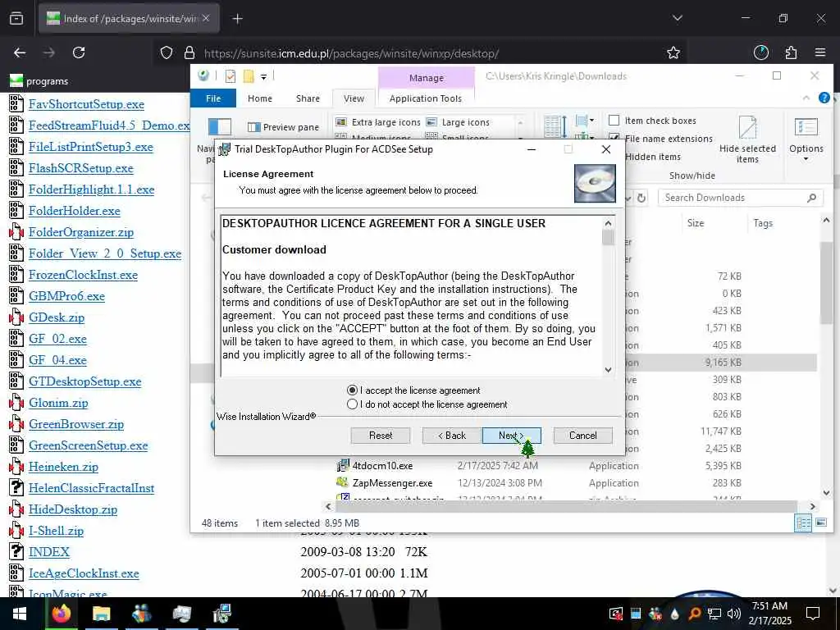The width and height of the screenshot is (840, 630).
Task: Click Hide selected items in Explorer ribbon
Action: click(x=747, y=139)
